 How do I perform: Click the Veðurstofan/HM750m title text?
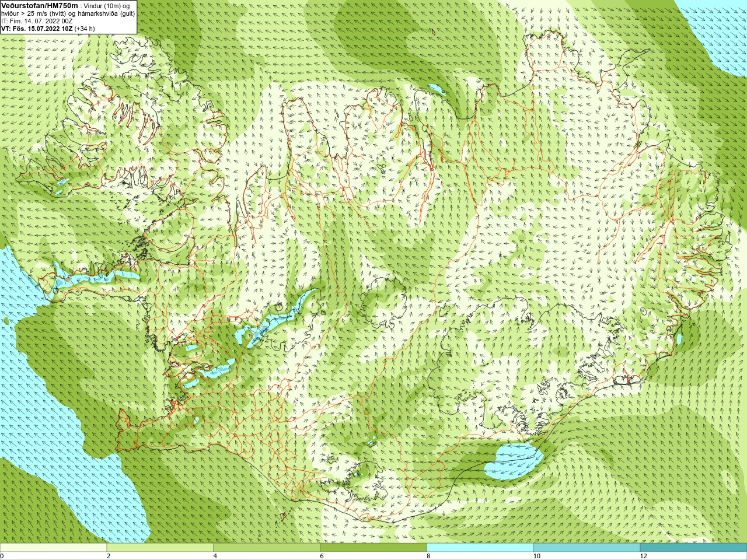(x=39, y=5)
